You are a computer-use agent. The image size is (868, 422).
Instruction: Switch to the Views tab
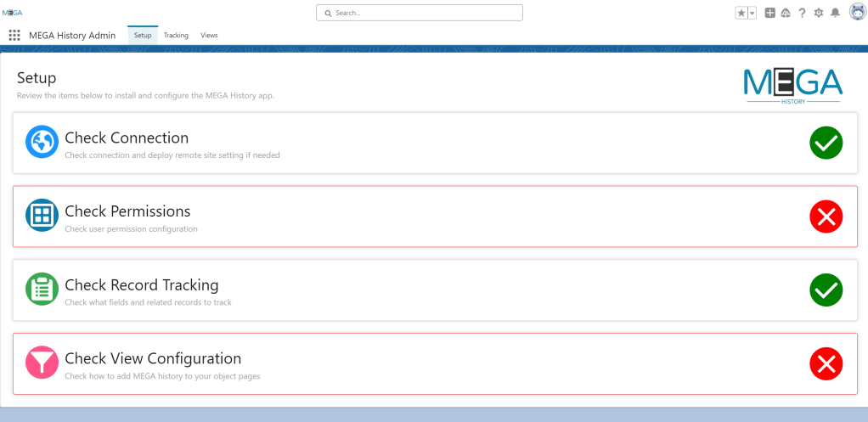pos(209,36)
